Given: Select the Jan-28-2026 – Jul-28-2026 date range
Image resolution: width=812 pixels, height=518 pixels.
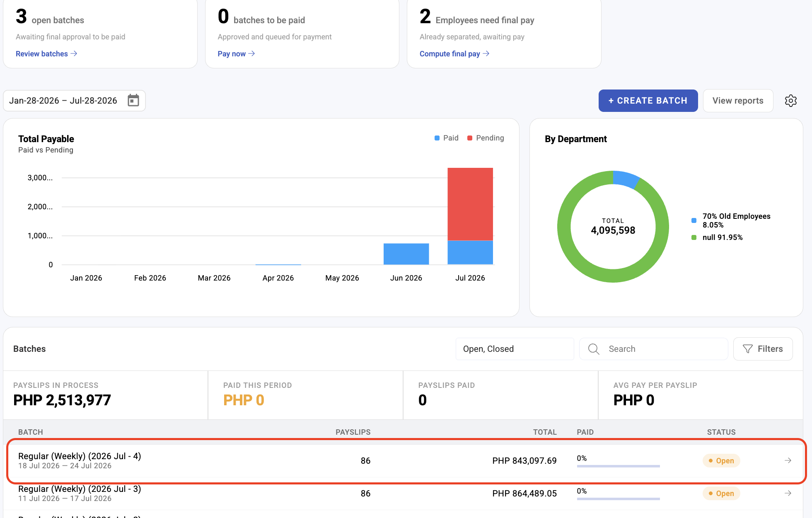Looking at the screenshot, I should pyautogui.click(x=74, y=101).
